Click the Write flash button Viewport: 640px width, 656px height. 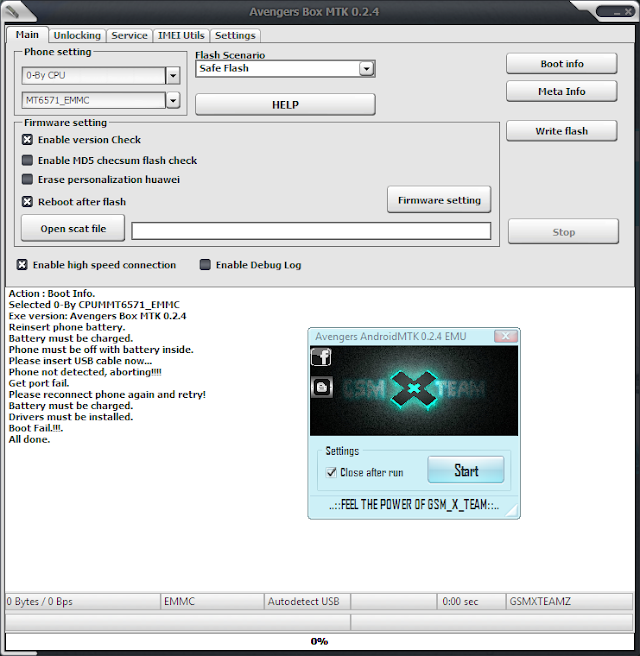[562, 131]
